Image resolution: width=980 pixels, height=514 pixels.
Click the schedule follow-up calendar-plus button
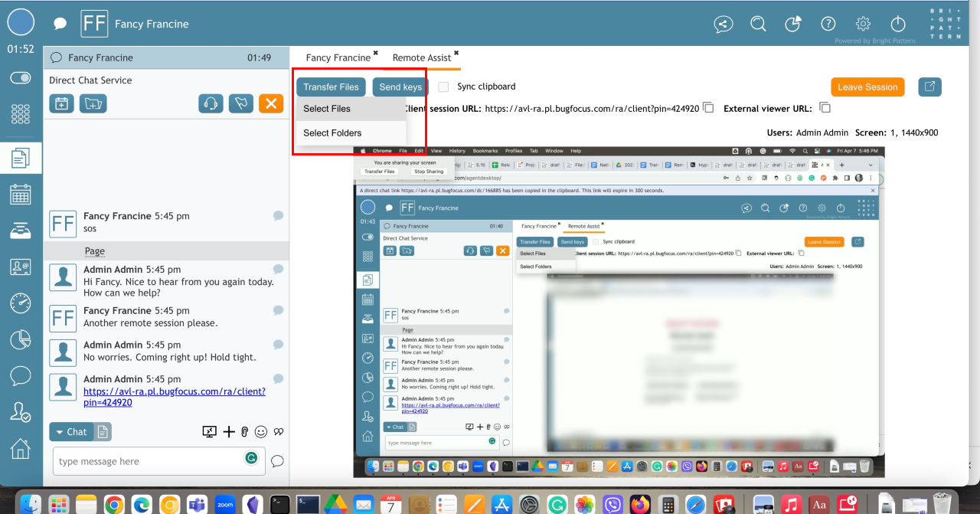pos(62,103)
